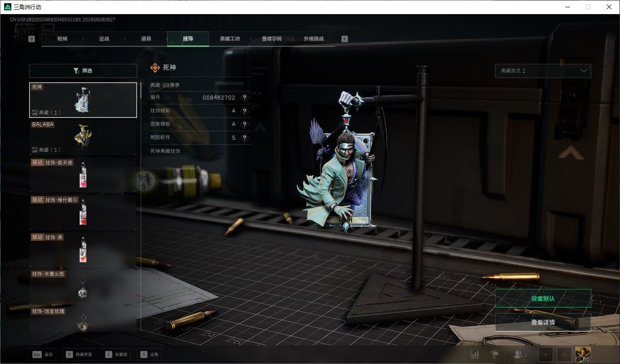Open the stats bar-chart icon

tap(474, 354)
